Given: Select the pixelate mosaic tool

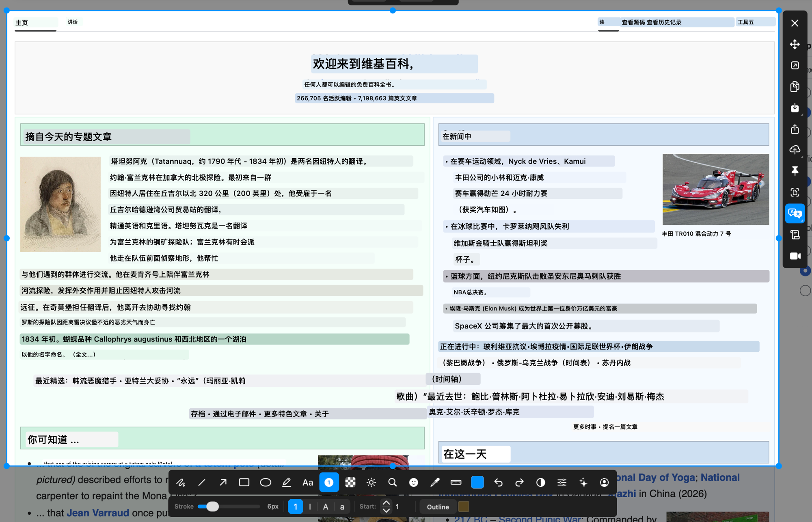Looking at the screenshot, I should coord(350,482).
